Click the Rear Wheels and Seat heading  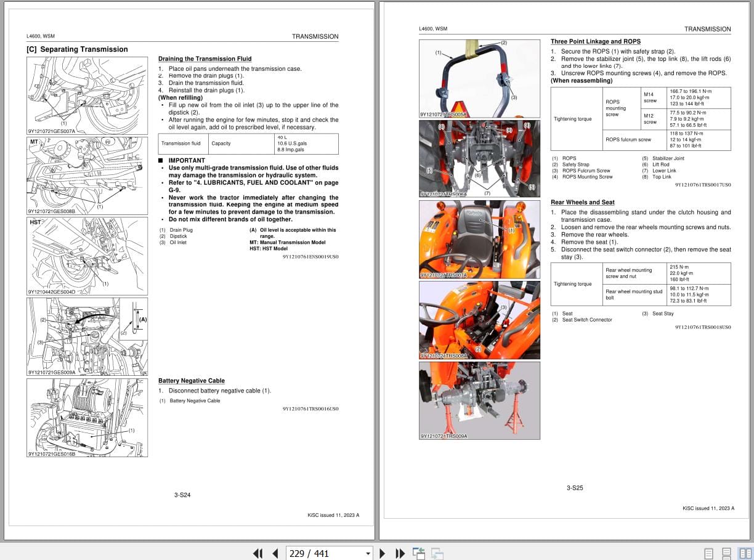[x=582, y=202]
